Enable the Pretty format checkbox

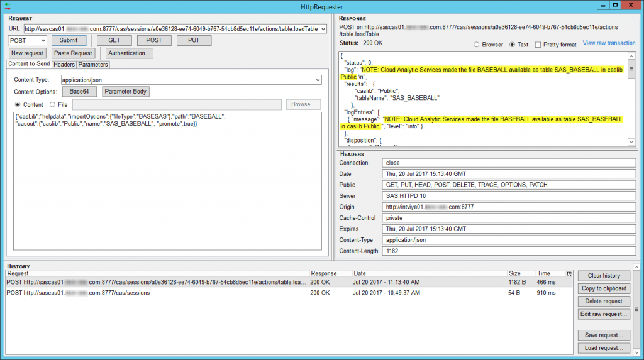click(x=538, y=45)
